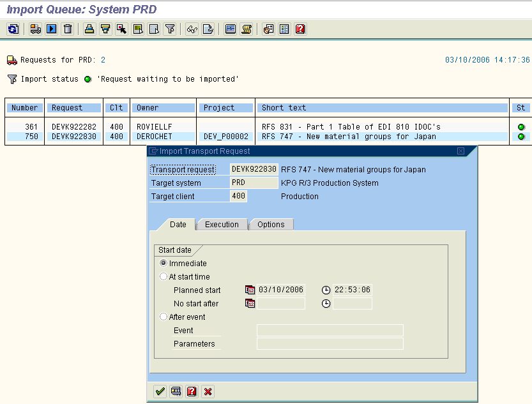The height and width of the screenshot is (404, 532).
Task: Start import with the blue play icon
Action: (52, 29)
